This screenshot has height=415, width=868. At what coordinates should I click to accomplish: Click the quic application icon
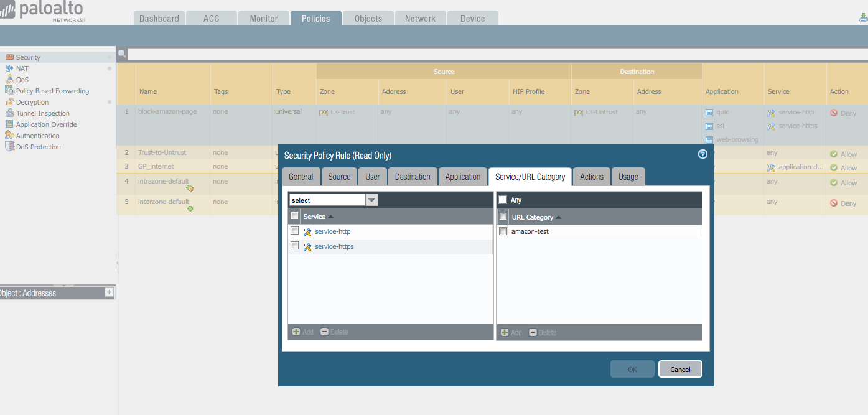pyautogui.click(x=709, y=113)
